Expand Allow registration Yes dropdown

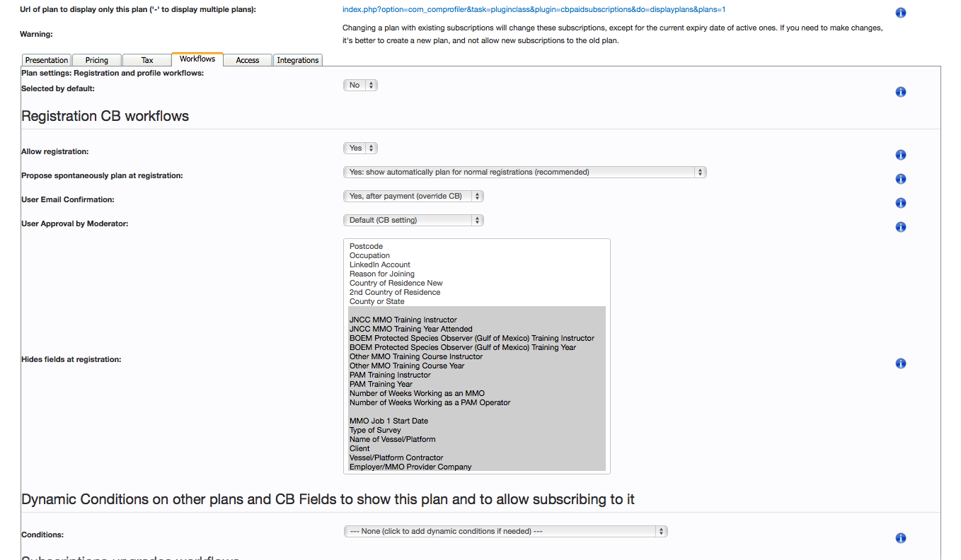[x=361, y=148]
